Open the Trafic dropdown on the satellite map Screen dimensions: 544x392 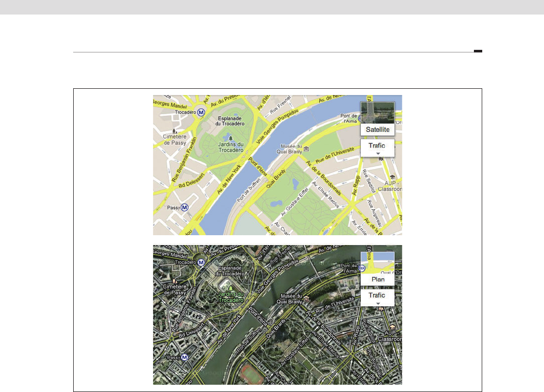point(377,298)
